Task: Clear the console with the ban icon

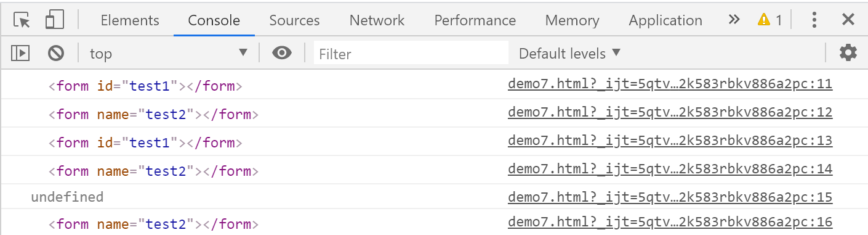Action: tap(56, 53)
